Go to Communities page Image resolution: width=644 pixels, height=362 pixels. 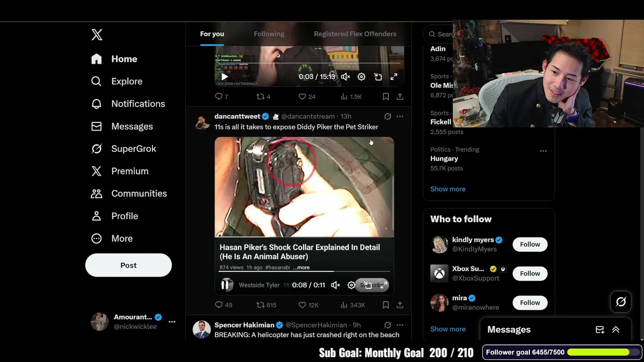click(x=129, y=194)
